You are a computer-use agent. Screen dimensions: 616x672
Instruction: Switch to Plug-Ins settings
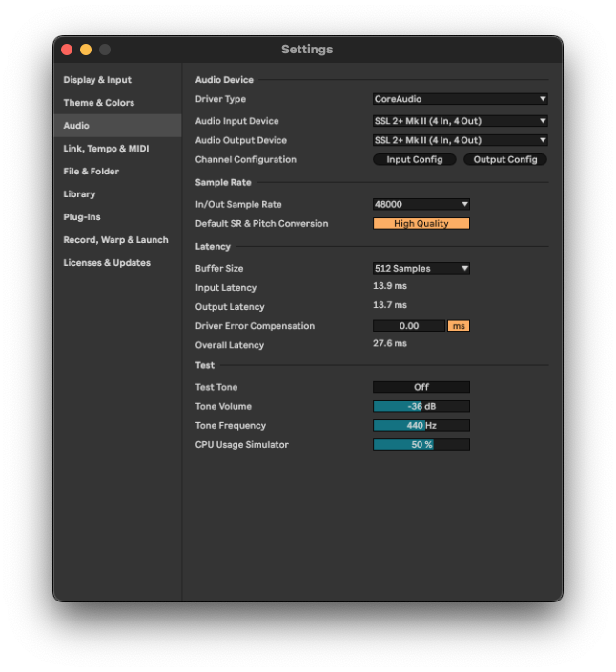coord(117,217)
